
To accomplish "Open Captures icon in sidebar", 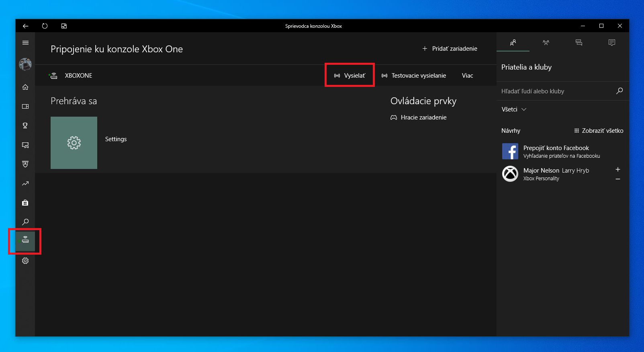I will (25, 145).
